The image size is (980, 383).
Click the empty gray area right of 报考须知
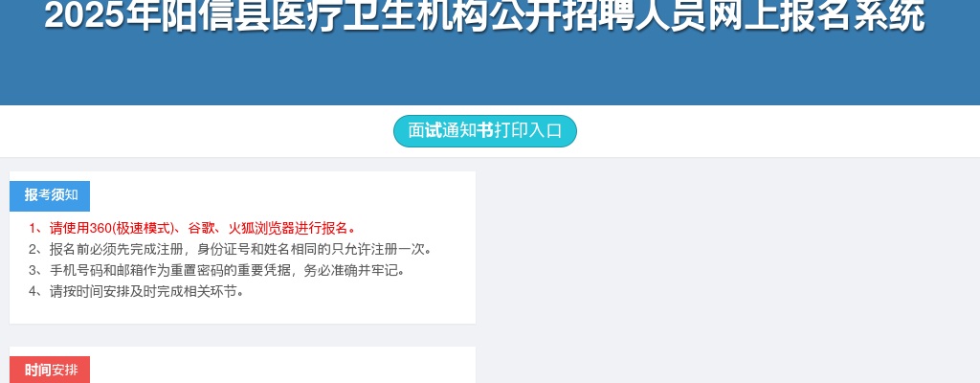coord(727,250)
